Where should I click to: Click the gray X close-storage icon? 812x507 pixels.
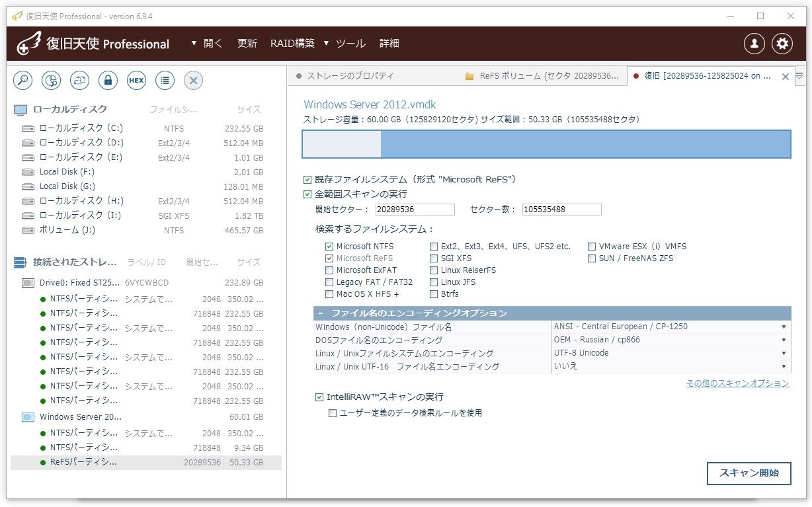(x=194, y=81)
